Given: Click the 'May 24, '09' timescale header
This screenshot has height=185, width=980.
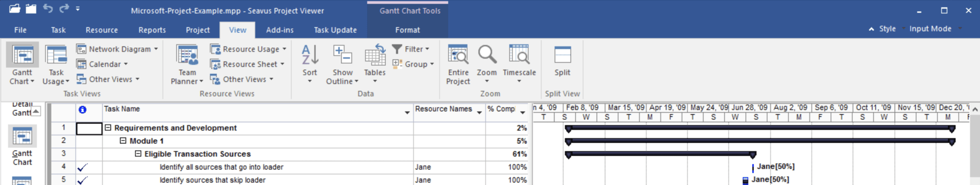Looking at the screenshot, I should (x=708, y=108).
